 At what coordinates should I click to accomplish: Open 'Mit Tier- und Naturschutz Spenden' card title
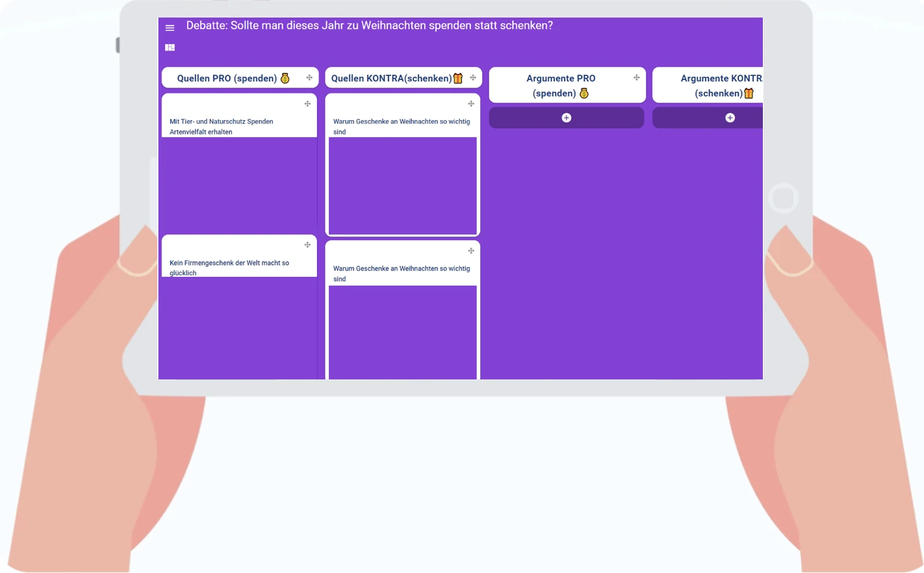(x=221, y=127)
